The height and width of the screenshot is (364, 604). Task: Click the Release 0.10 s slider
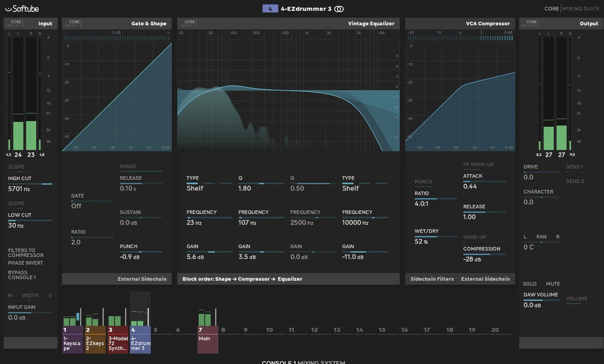point(141,183)
